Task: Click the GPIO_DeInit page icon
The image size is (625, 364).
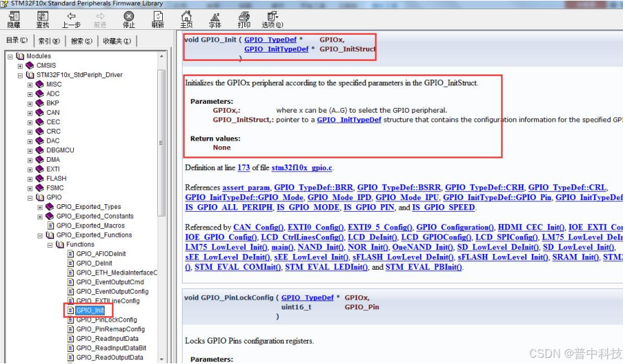Action: (x=70, y=263)
